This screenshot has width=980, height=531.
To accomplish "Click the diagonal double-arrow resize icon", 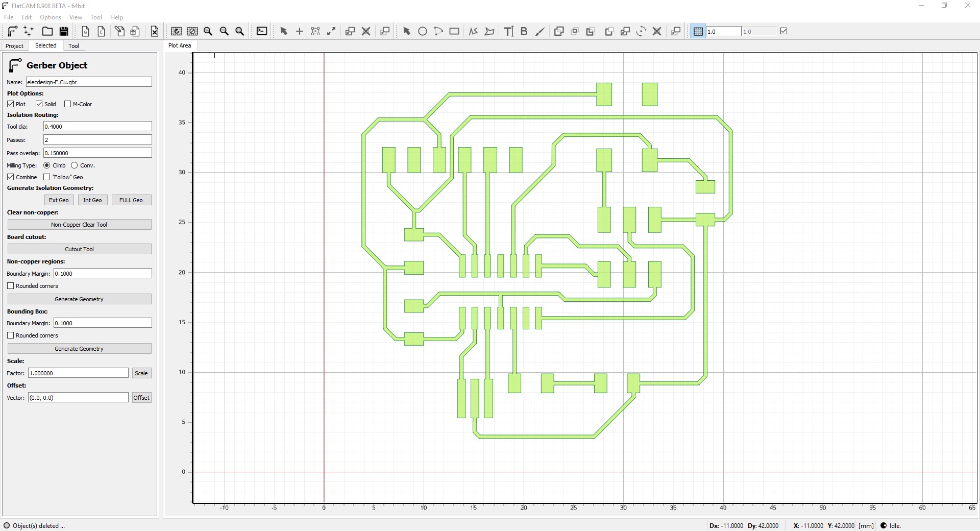I will click(x=331, y=31).
